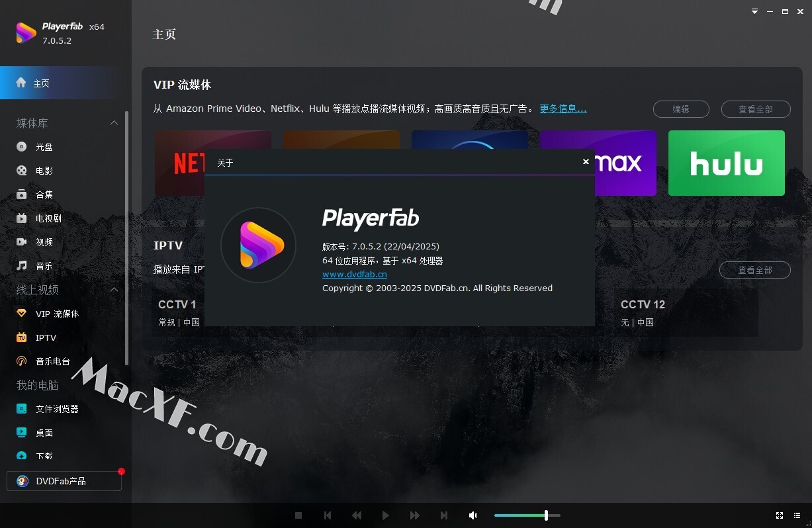Viewport: 812px width, 528px height.
Task: Click the DVDFab产品 button
Action: coord(64,481)
